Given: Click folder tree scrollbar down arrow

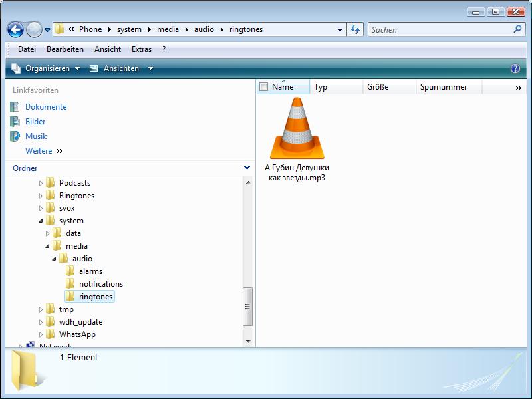Looking at the screenshot, I should coord(248,341).
